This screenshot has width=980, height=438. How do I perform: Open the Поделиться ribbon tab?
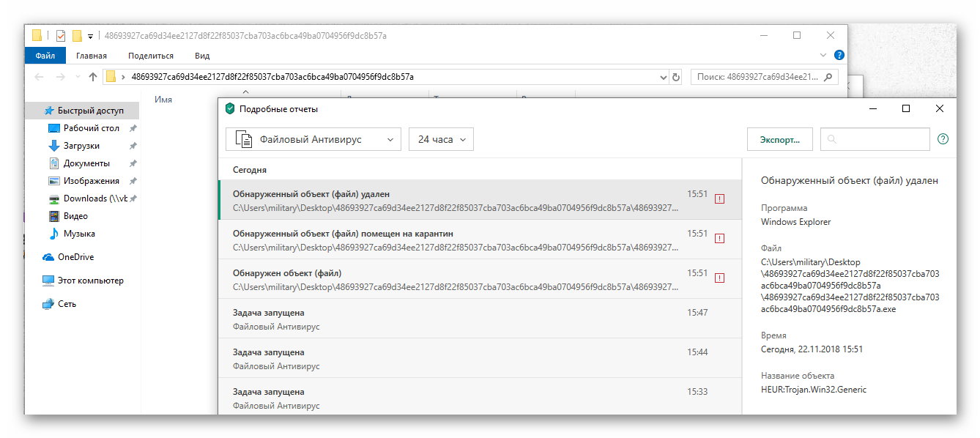tap(151, 56)
